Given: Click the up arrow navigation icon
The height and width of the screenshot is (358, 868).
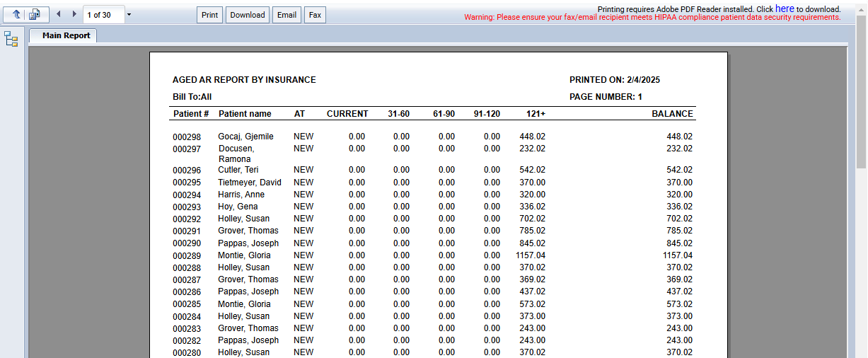Looking at the screenshot, I should pos(16,14).
